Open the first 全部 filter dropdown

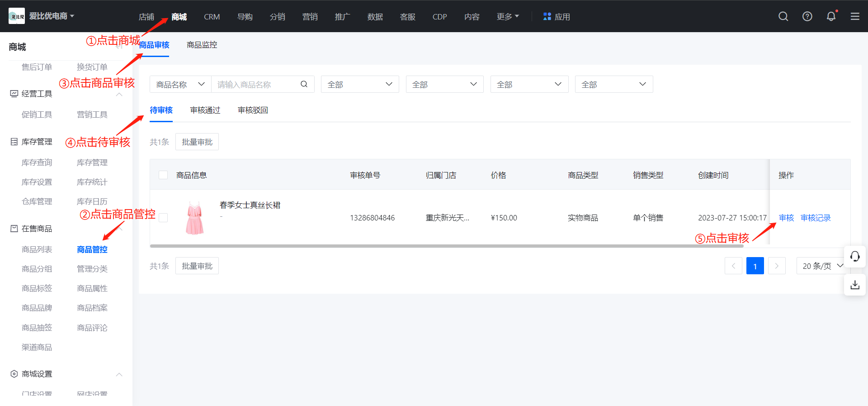tap(360, 84)
